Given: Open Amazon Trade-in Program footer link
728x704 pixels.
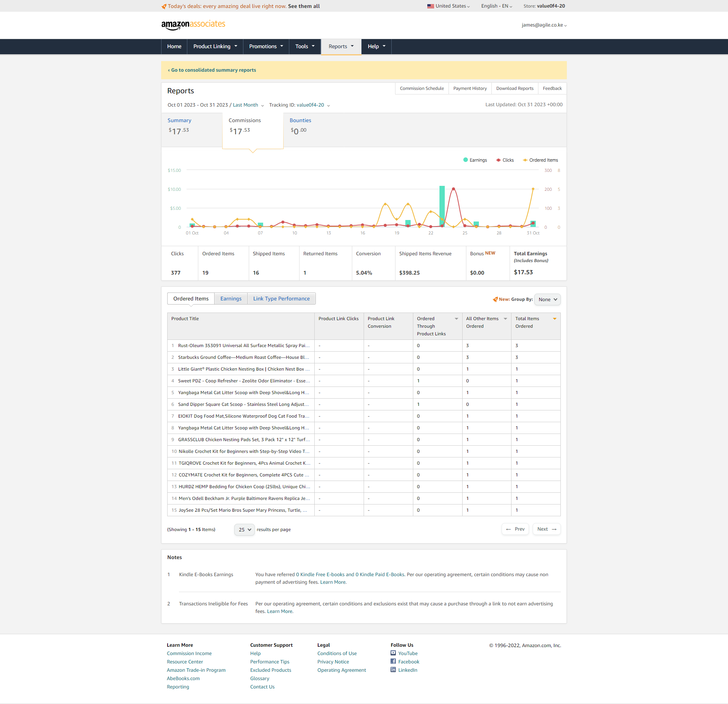Looking at the screenshot, I should (x=196, y=670).
